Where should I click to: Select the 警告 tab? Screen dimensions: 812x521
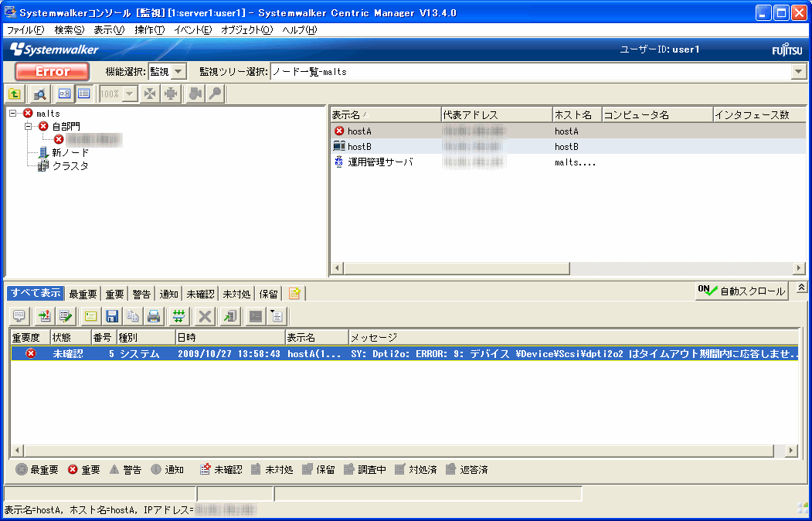pos(141,295)
